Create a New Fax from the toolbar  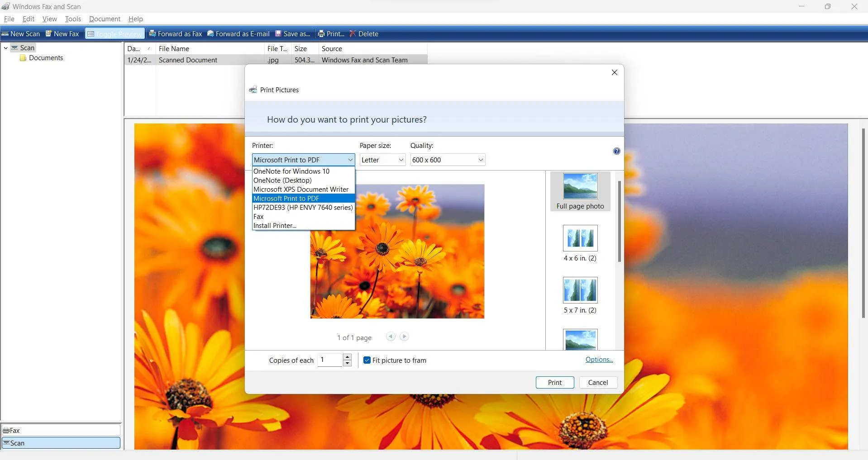click(x=62, y=33)
